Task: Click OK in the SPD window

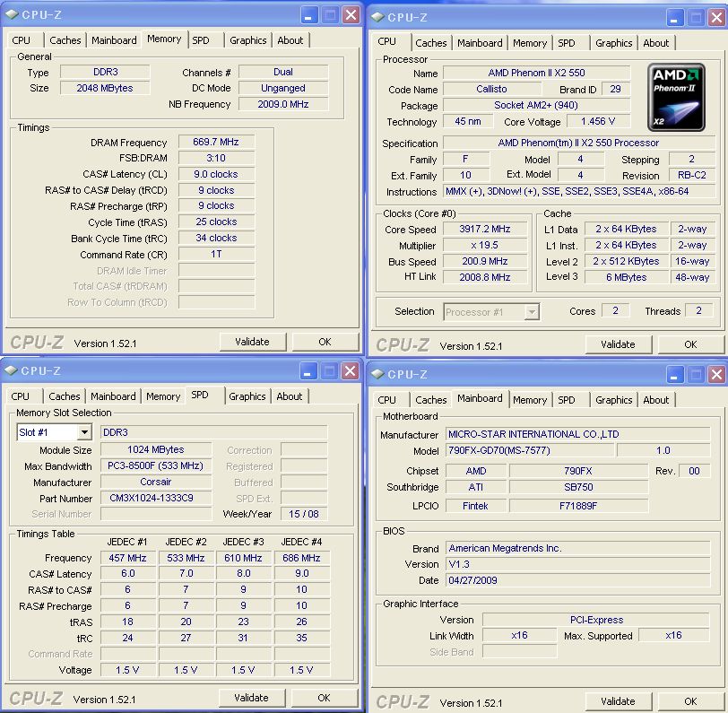Action: tap(324, 698)
